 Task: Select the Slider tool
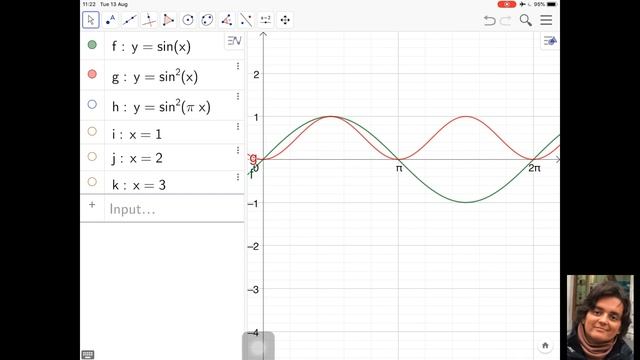click(x=266, y=20)
